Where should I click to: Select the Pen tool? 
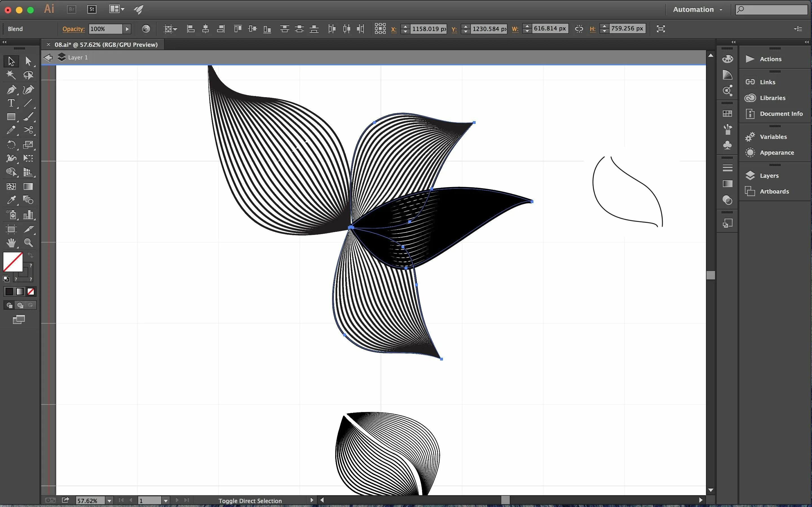(x=11, y=90)
